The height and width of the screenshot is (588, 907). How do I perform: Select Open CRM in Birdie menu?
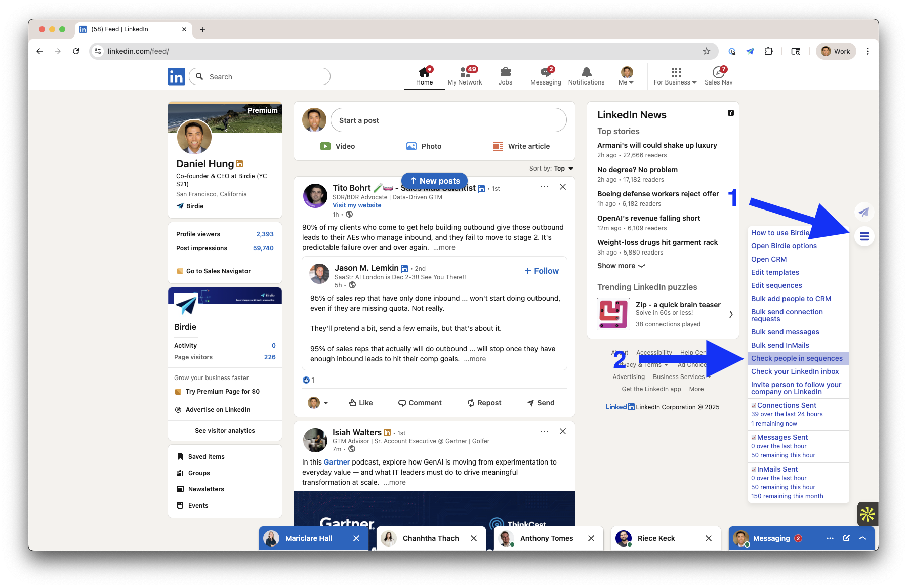769,259
